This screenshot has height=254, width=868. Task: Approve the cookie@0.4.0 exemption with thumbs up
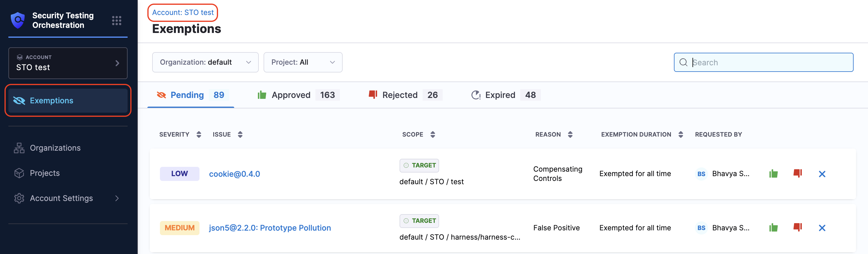pyautogui.click(x=773, y=174)
